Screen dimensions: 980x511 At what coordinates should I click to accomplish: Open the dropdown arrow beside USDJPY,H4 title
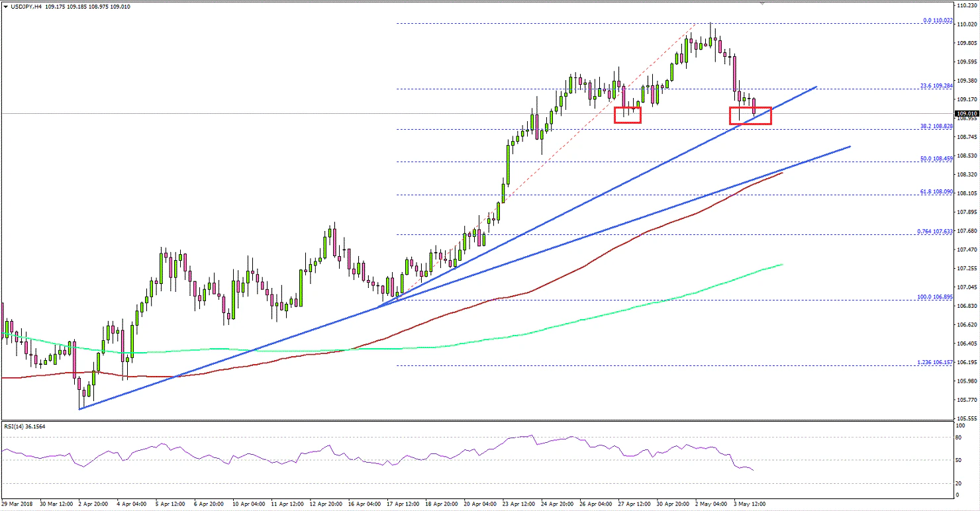[7, 6]
